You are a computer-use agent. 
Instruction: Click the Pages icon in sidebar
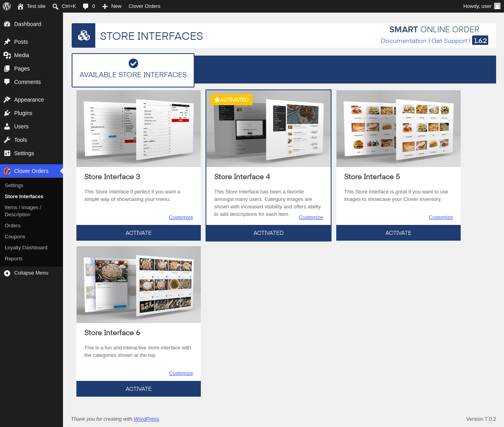[x=7, y=69]
